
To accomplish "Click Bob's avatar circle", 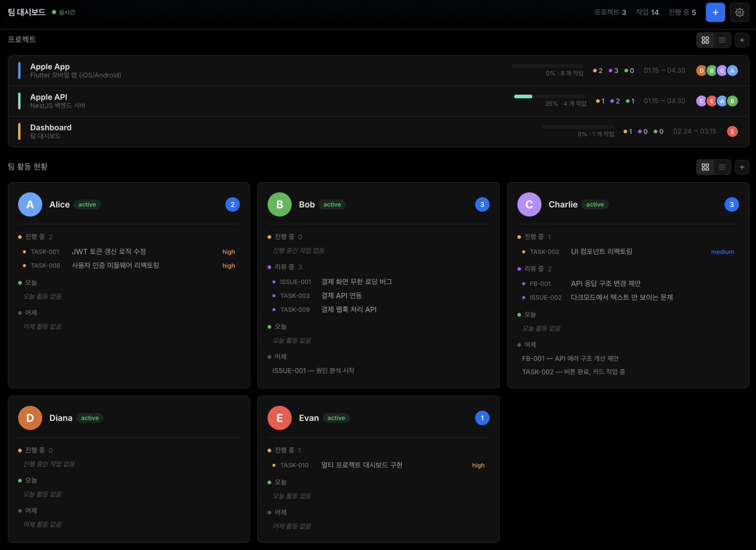I will (x=280, y=205).
